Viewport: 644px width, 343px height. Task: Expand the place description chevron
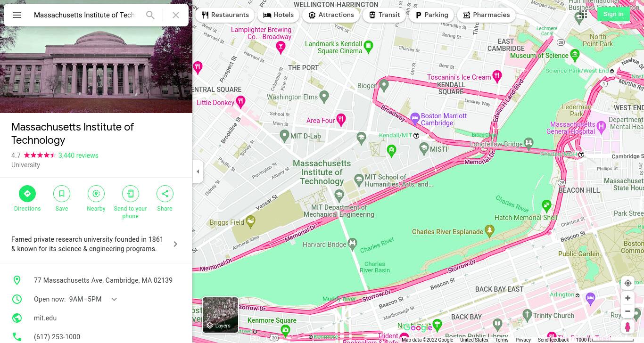175,244
